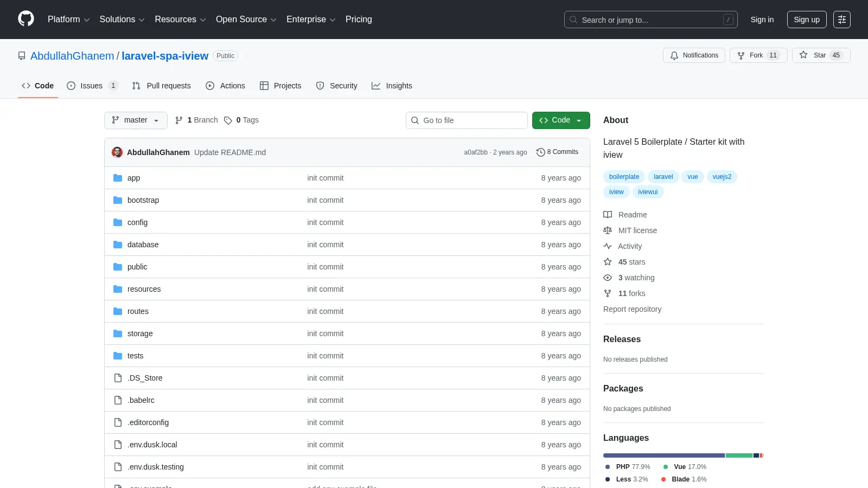868x488 pixels.
Task: Click the PHP segment of language bar
Action: coord(664,455)
